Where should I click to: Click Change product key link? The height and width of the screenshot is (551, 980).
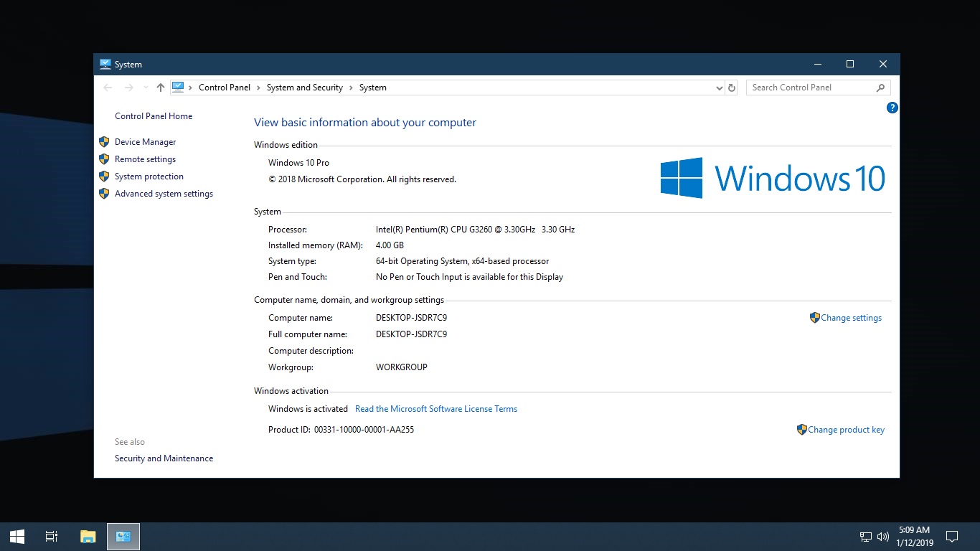point(846,430)
